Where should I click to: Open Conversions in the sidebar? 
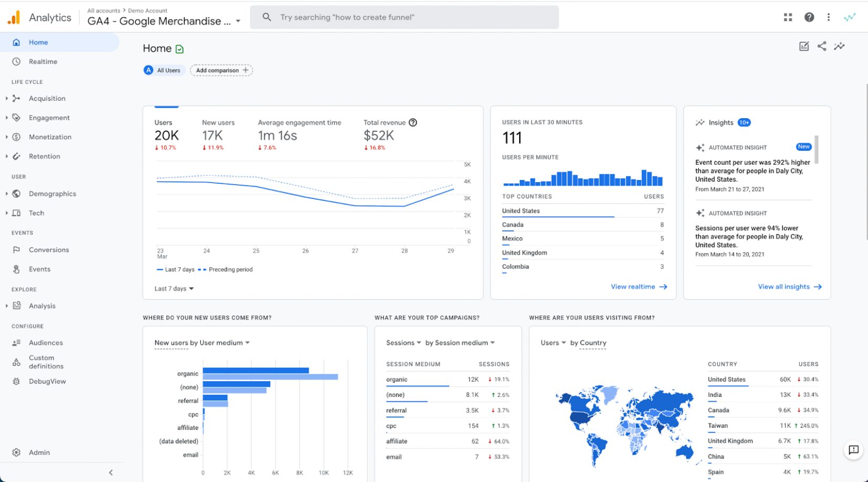coord(49,250)
